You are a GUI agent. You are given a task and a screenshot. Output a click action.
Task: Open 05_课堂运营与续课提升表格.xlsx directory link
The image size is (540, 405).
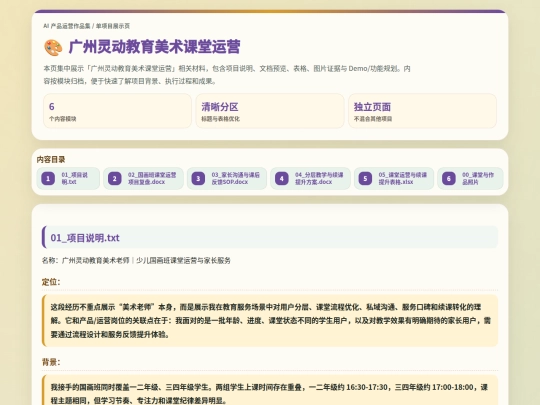pyautogui.click(x=394, y=178)
